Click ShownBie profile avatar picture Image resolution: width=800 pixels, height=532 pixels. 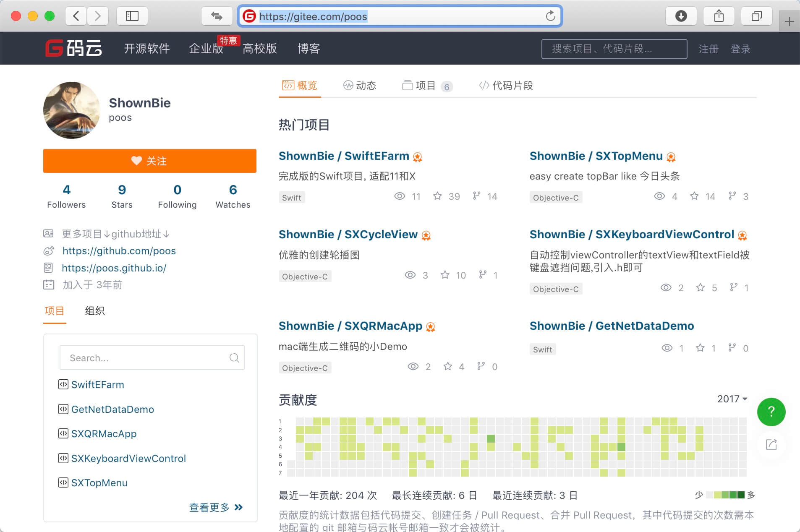(x=72, y=110)
